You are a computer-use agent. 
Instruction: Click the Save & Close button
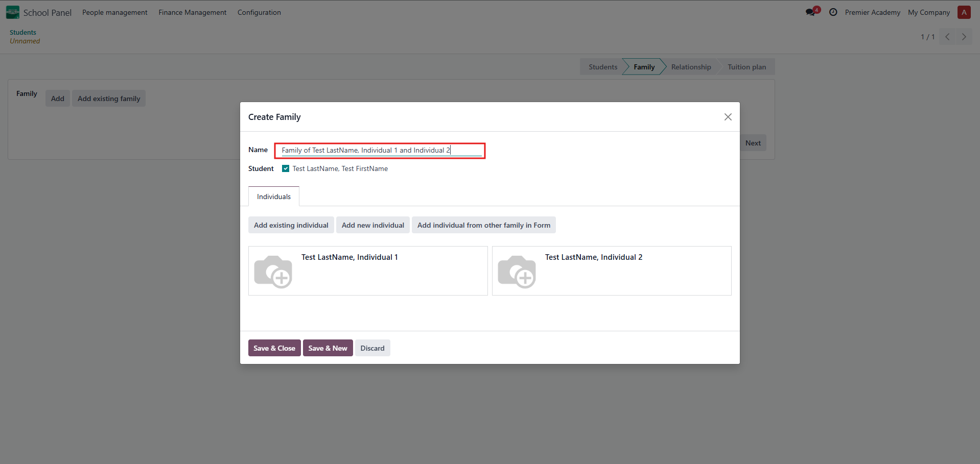click(274, 348)
